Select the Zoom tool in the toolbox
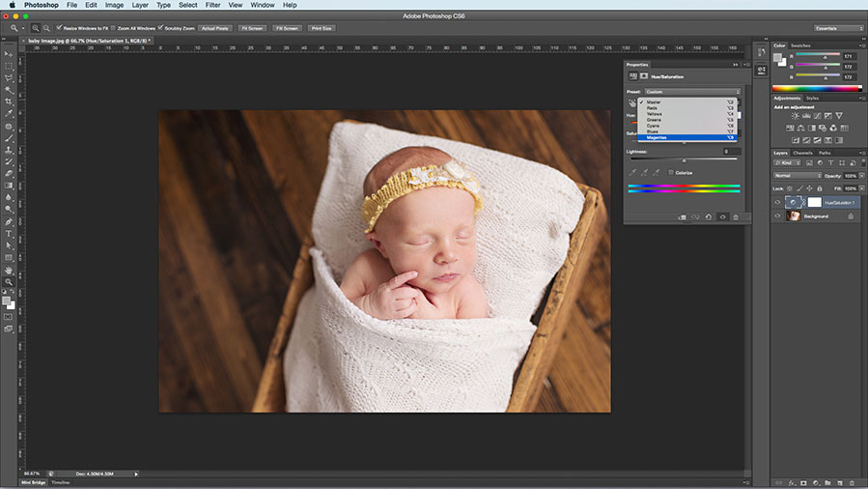The image size is (868, 489). [9, 282]
